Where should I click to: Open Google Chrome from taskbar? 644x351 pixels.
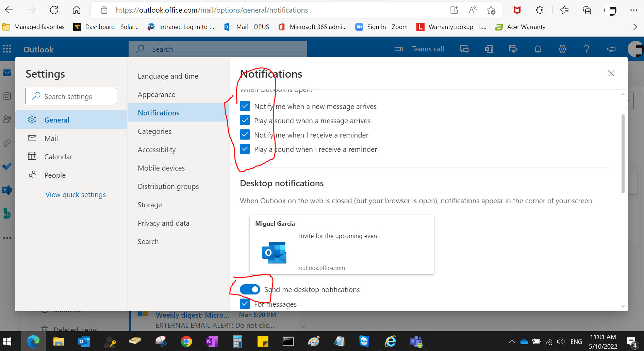pyautogui.click(x=186, y=341)
